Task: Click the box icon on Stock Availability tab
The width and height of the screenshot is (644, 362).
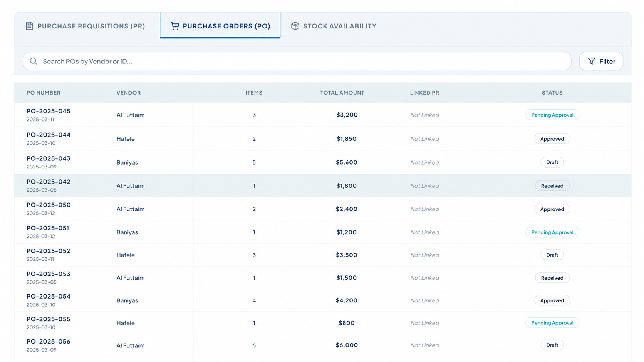Action: [x=295, y=26]
